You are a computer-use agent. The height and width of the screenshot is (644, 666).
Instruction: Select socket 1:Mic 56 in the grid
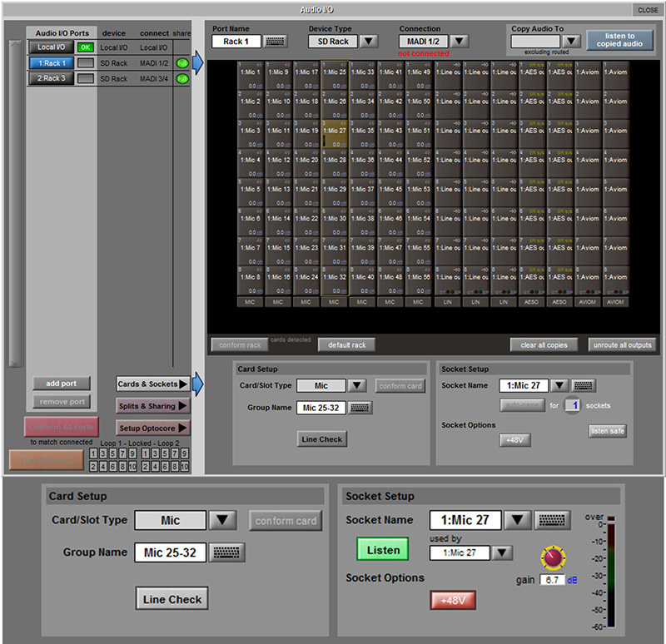tap(419, 280)
